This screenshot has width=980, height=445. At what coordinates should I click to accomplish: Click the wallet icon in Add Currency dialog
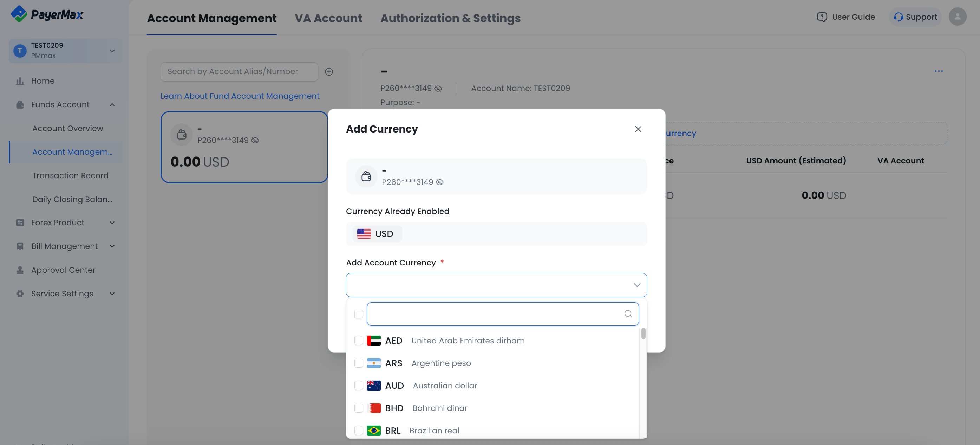(366, 176)
